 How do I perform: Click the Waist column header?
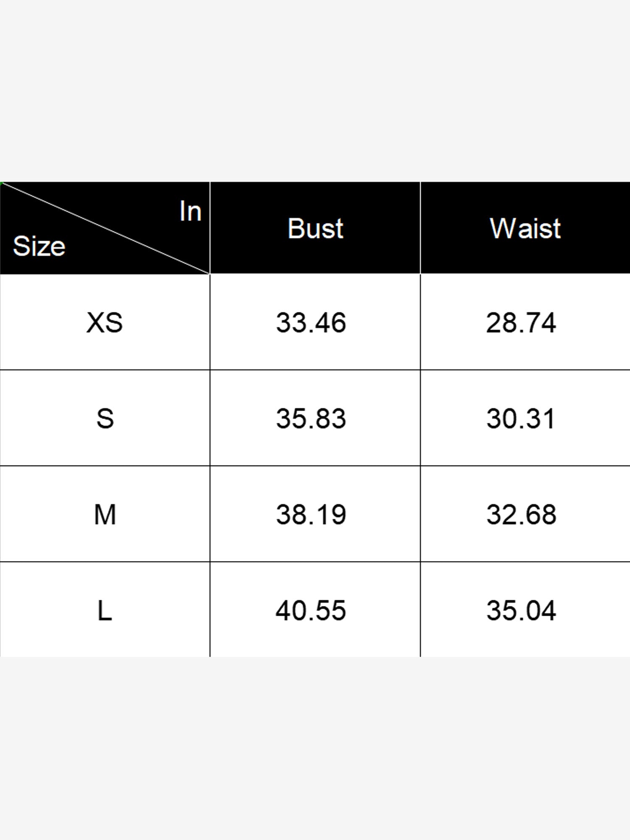tap(525, 228)
